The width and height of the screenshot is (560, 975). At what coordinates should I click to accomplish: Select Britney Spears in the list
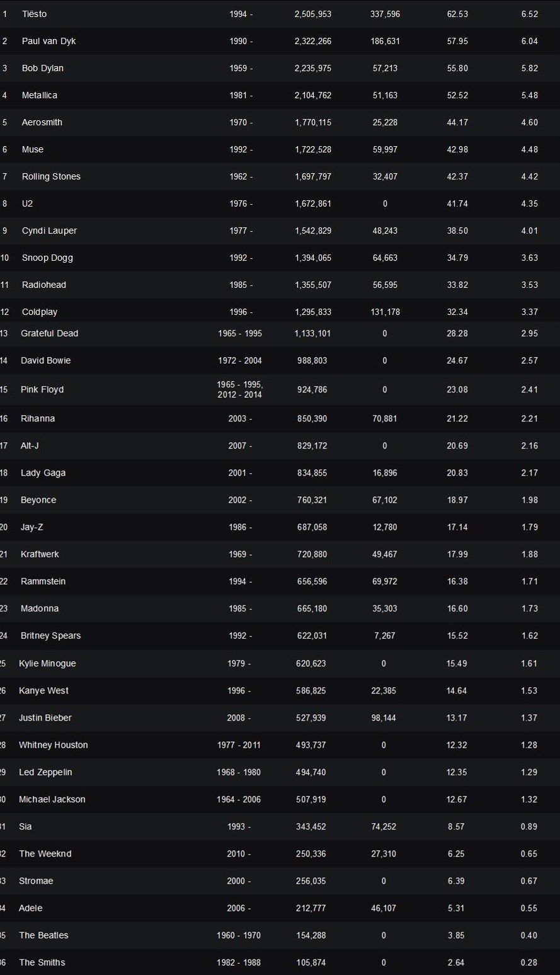click(50, 636)
